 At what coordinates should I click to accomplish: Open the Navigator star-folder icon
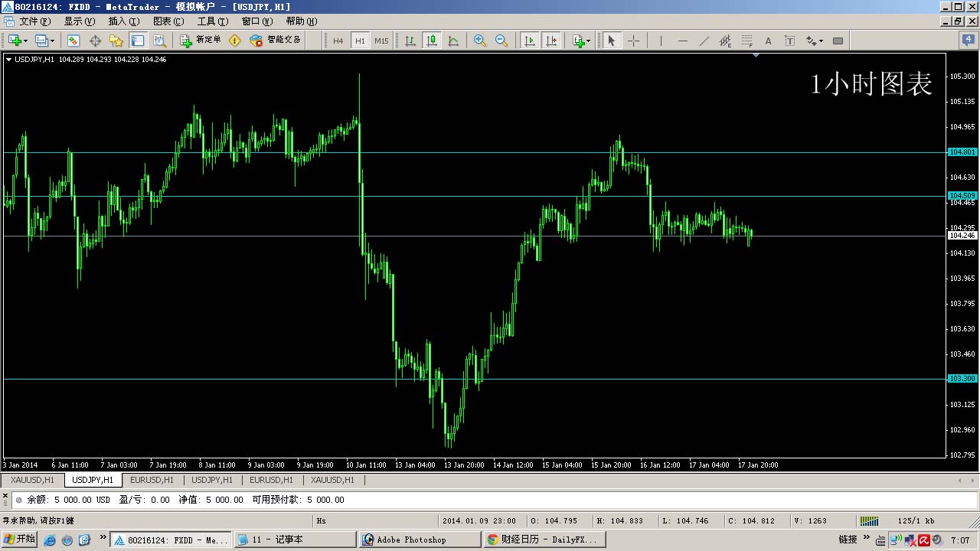point(116,41)
